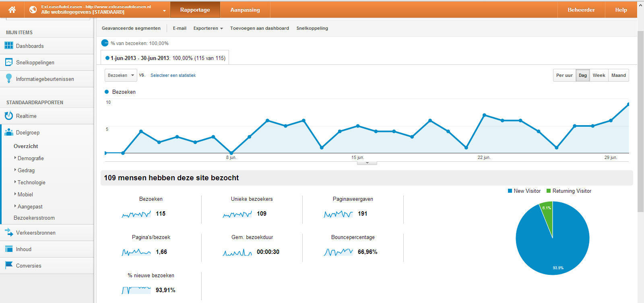Click the % nieuwe bezoeken sparkline
The image size is (644, 303).
pos(136,290)
